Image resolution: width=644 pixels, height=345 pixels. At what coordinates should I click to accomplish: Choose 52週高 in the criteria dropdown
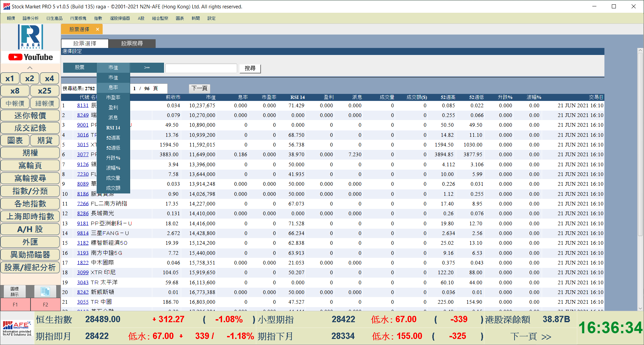[x=113, y=138]
